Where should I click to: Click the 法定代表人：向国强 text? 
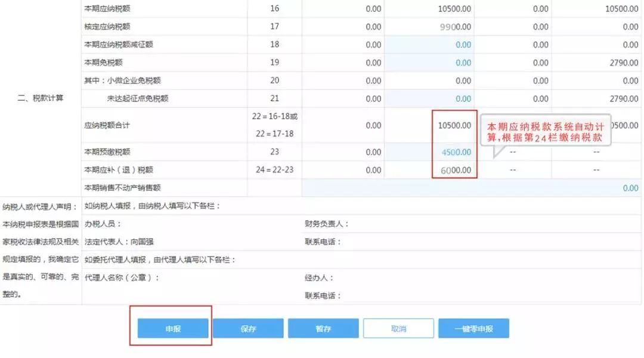point(119,242)
